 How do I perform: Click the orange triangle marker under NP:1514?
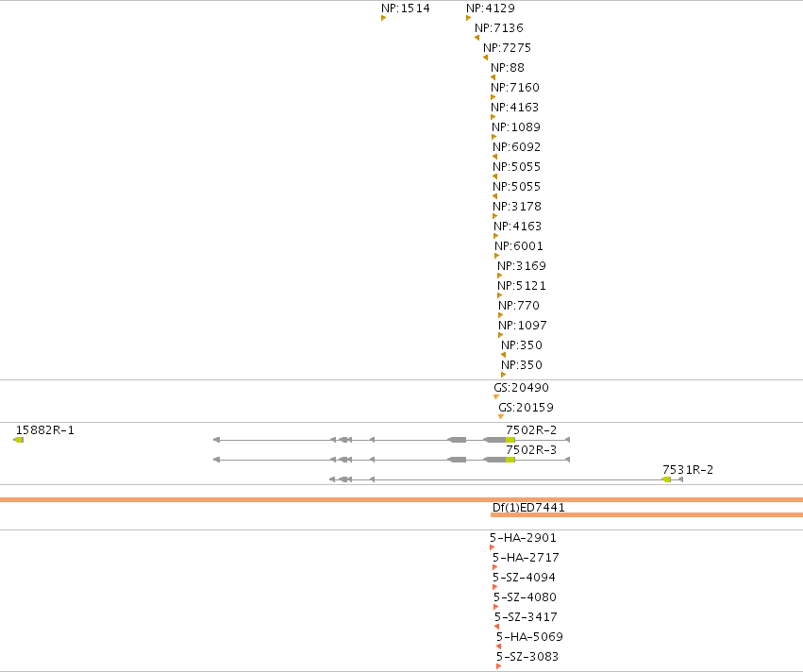[x=384, y=19]
